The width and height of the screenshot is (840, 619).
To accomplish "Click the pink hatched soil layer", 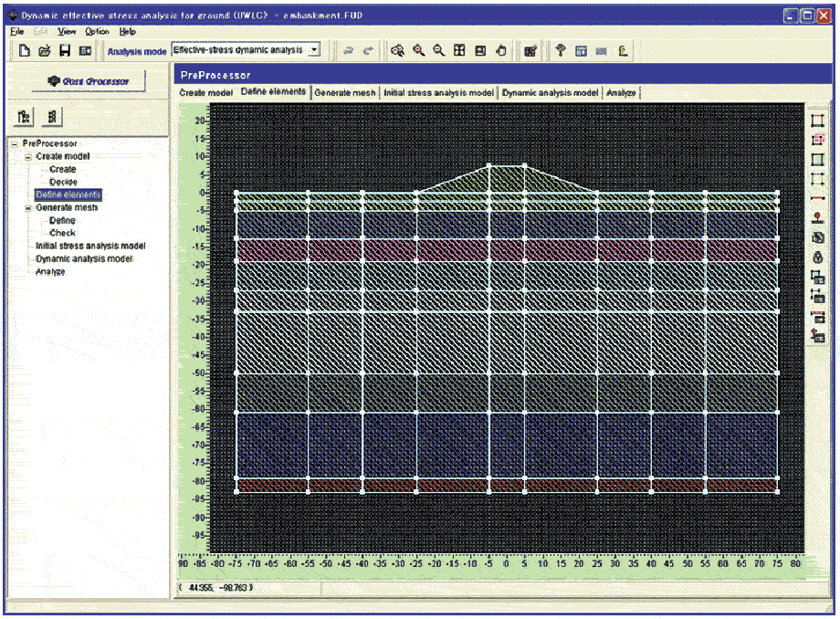I will click(507, 250).
